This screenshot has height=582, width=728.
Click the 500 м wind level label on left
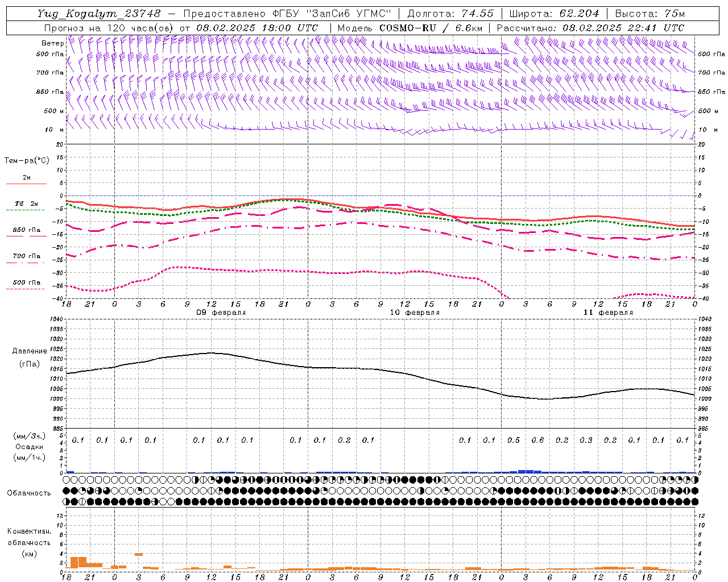[x=54, y=111]
